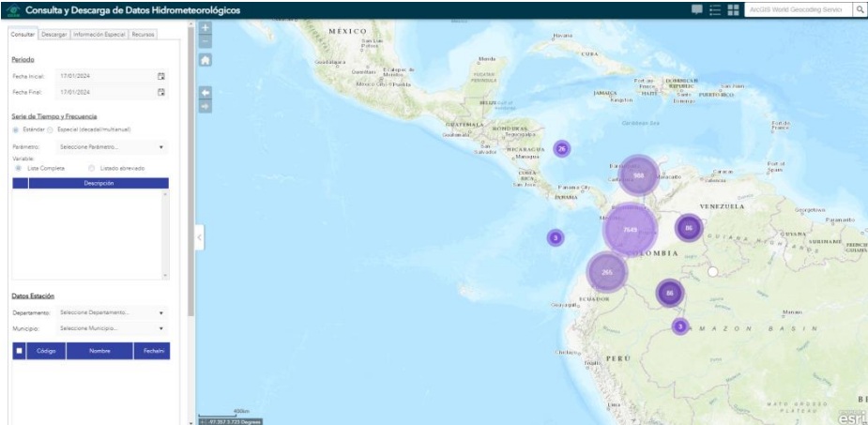Viewport: 868px width, 425px height.
Task: Choose Listado abreviado variable option
Action: [x=91, y=168]
